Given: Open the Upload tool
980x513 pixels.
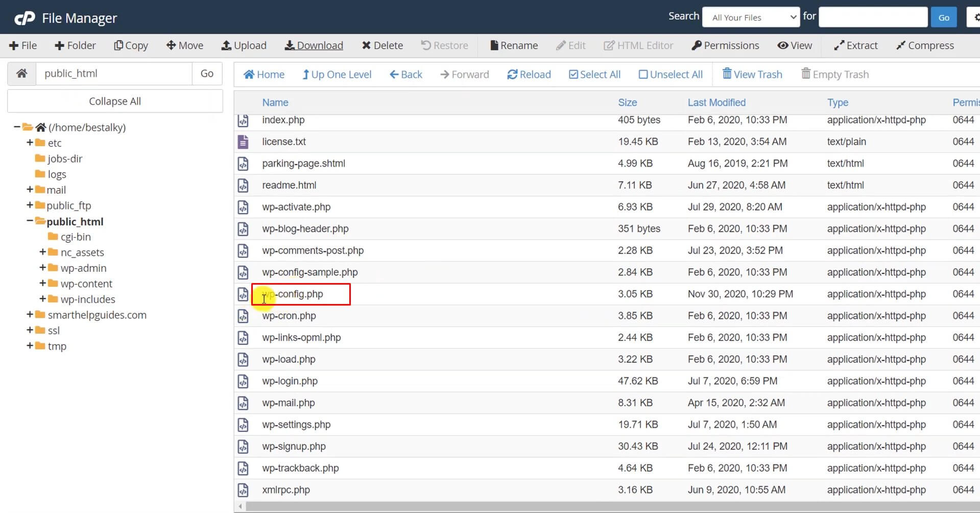Looking at the screenshot, I should tap(244, 45).
